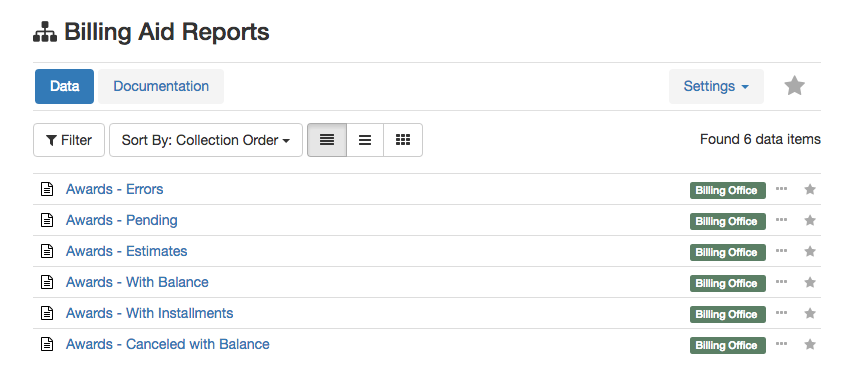Open Sort By: Collection Order dropdown

(x=206, y=140)
